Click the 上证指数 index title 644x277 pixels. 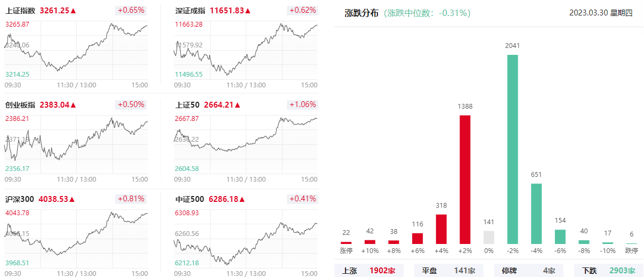(20, 11)
